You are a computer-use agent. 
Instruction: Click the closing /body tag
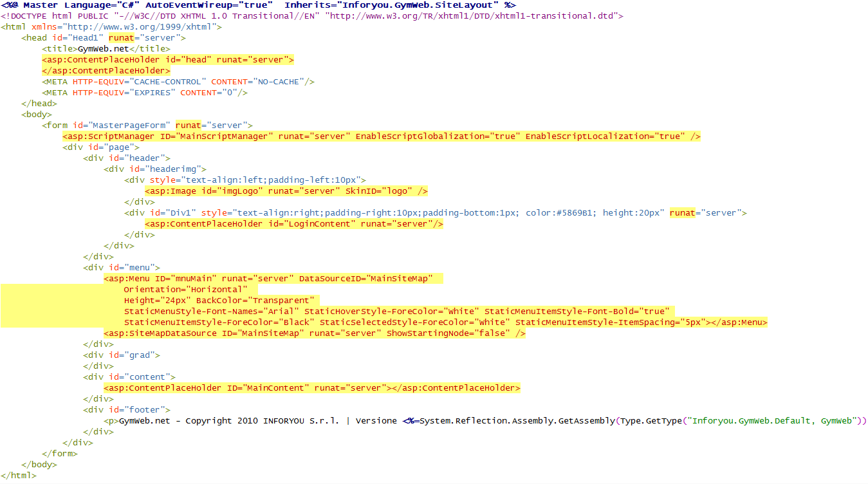pos(39,464)
